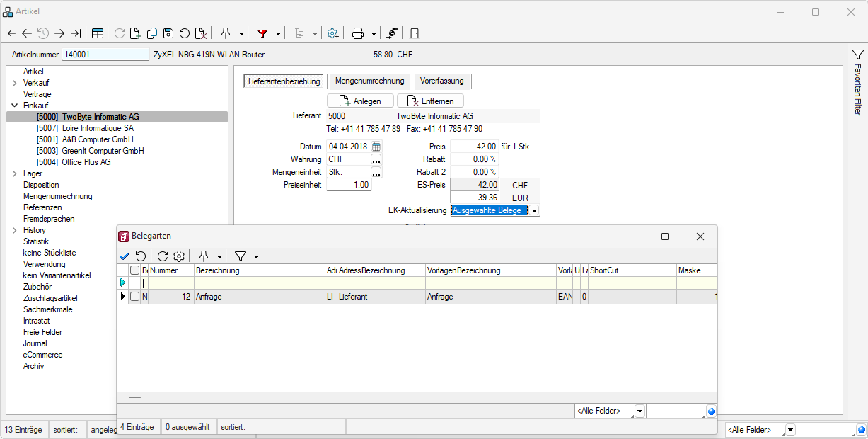Image resolution: width=868 pixels, height=439 pixels.
Task: Click the printer icon in toolbar
Action: click(x=358, y=33)
